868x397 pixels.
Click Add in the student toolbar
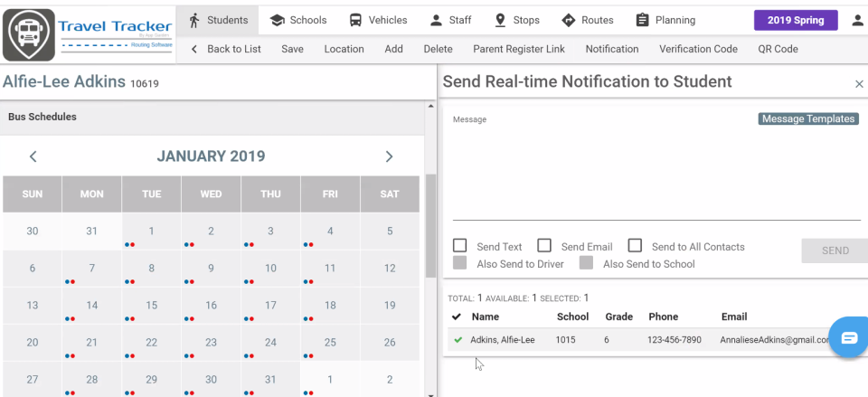393,49
